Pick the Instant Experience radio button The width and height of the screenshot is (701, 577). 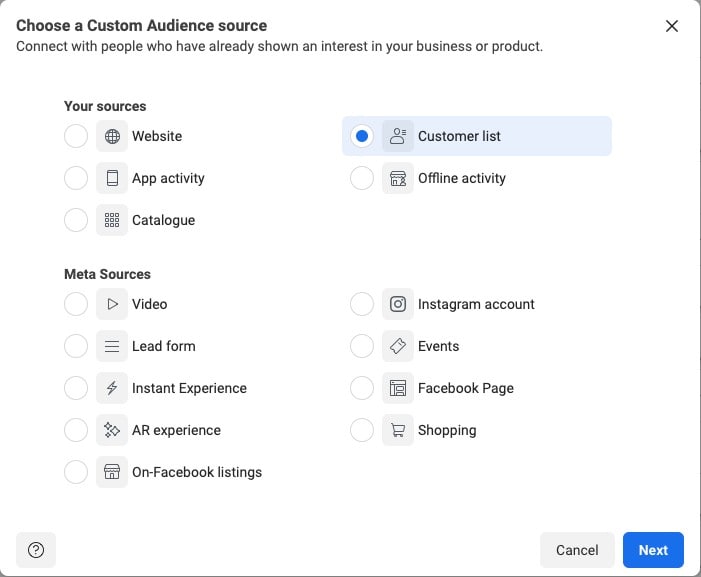coord(76,388)
